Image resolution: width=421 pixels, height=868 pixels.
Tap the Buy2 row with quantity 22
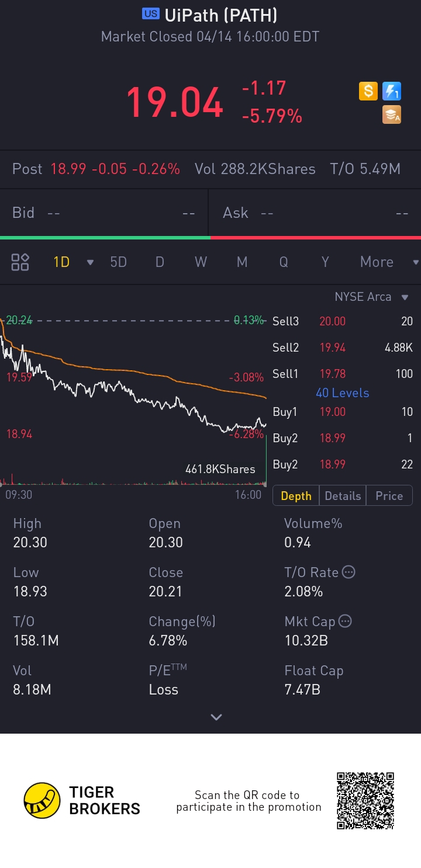click(x=343, y=464)
